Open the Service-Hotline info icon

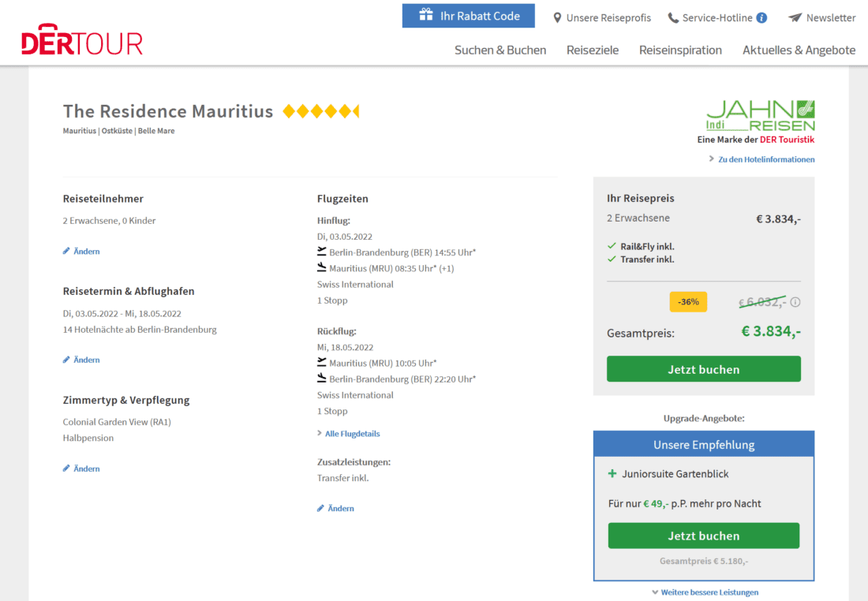pos(761,17)
